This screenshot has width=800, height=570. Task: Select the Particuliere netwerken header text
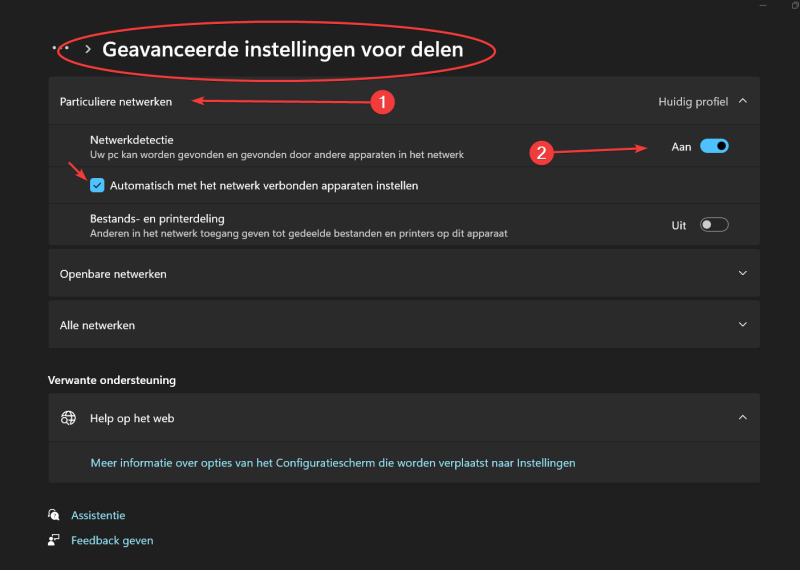116,102
